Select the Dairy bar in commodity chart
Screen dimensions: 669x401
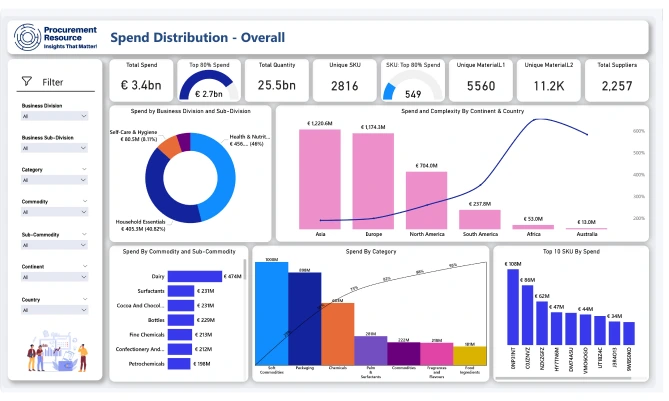195,277
